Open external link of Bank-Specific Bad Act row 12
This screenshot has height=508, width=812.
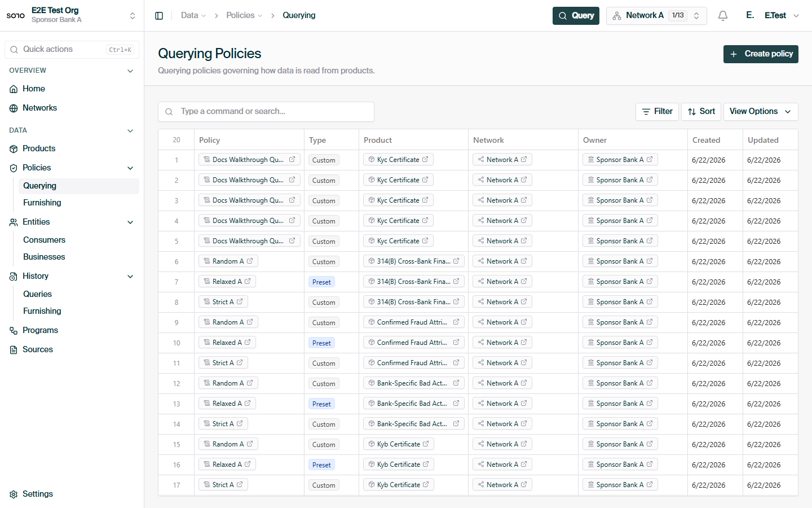pos(456,383)
